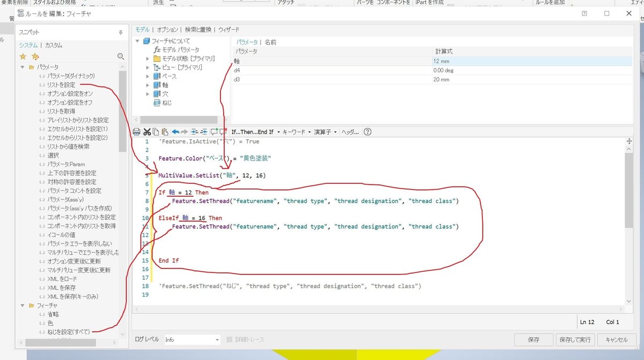Show favorite snippets with star icon
The width and height of the screenshot is (644, 360).
coord(23,56)
